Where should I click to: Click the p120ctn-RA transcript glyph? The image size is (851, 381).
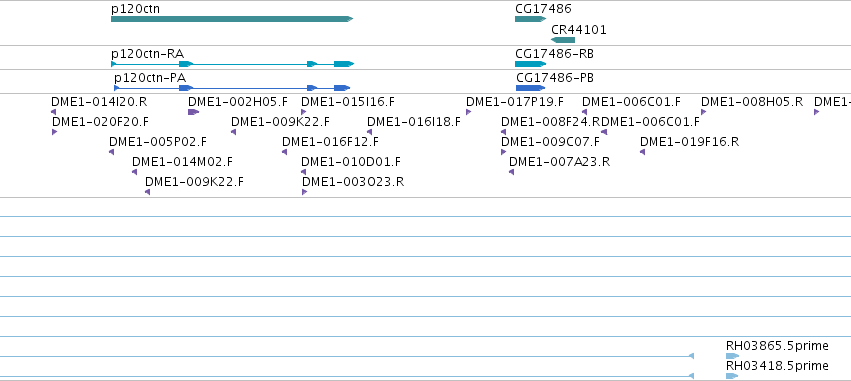click(x=232, y=64)
